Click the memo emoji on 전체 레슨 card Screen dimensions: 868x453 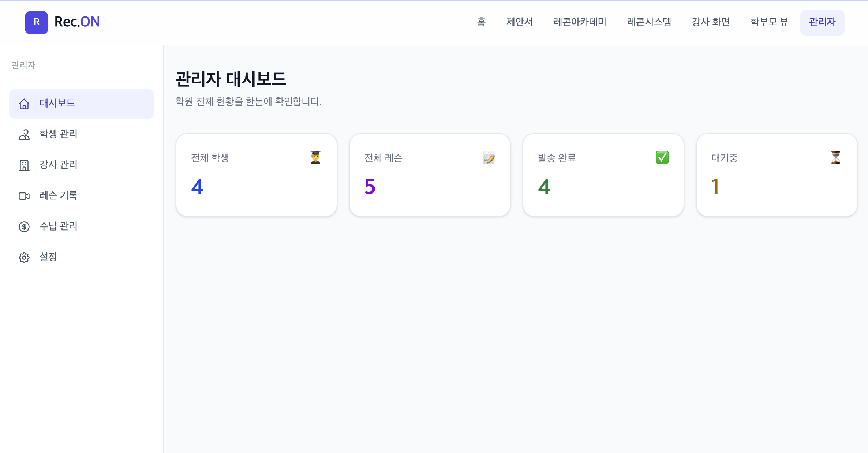(x=489, y=157)
